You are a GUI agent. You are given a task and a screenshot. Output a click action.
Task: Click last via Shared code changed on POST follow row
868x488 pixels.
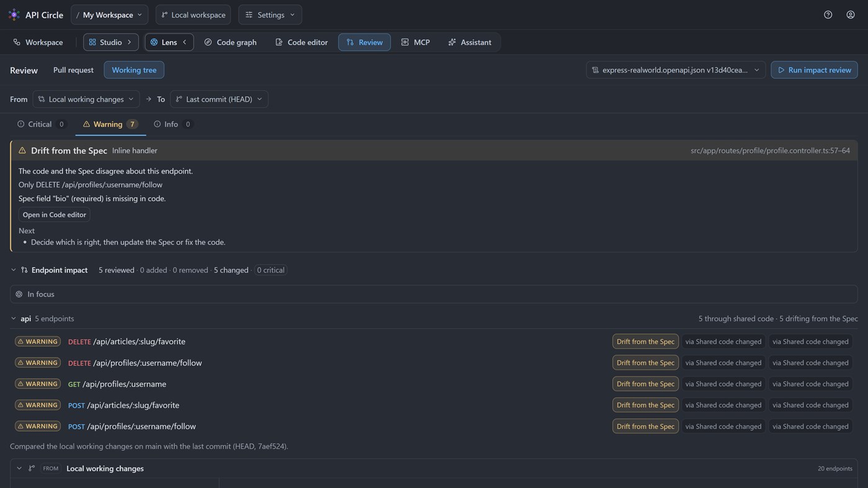coord(810,426)
